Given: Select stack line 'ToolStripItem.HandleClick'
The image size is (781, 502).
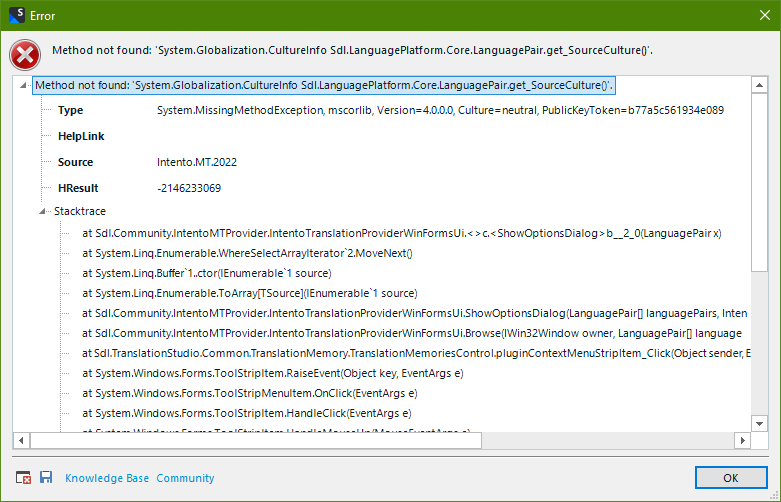Looking at the screenshot, I should click(x=247, y=413).
